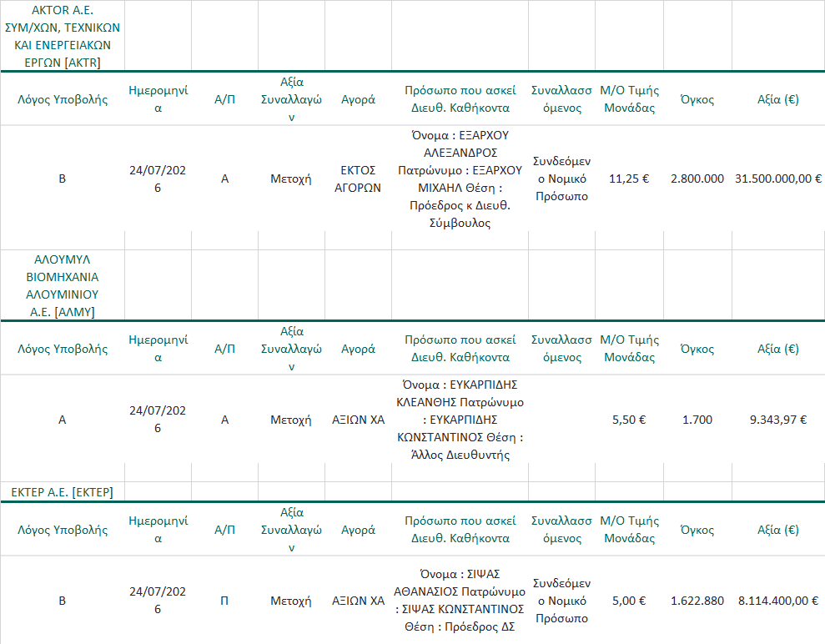Image resolution: width=825 pixels, height=644 pixels.
Task: Click the unit price 5,00 €
Action: (629, 601)
